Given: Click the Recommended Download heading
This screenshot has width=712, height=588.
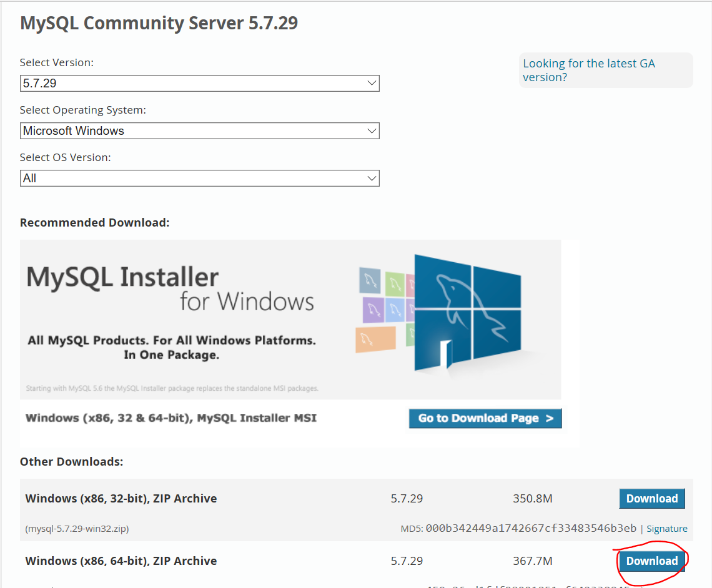Looking at the screenshot, I should (x=94, y=222).
